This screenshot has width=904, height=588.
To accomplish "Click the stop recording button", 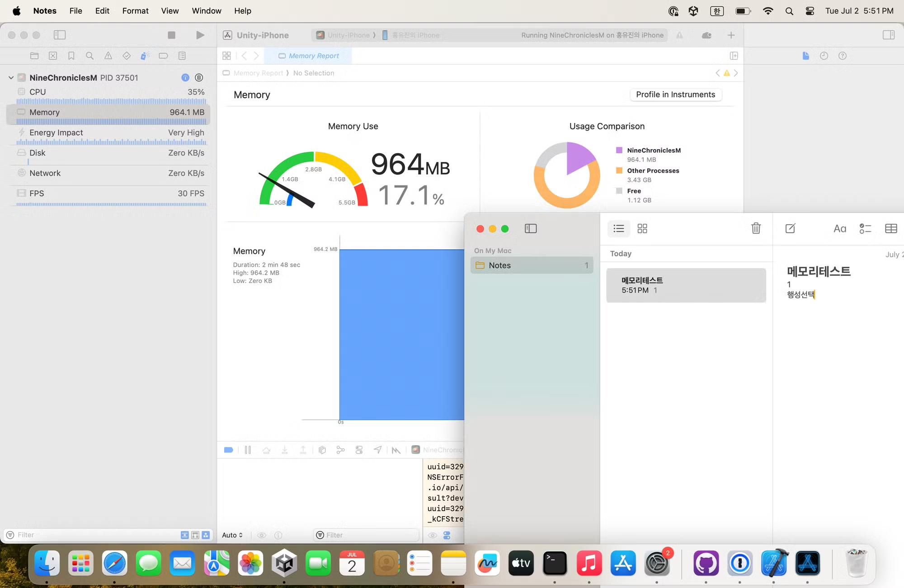I will pos(171,35).
